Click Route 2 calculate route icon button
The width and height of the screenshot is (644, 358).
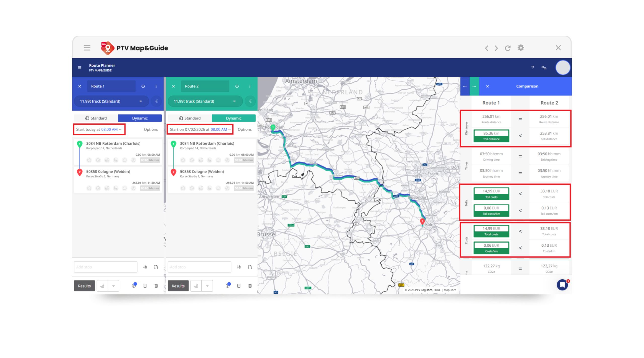(196, 286)
